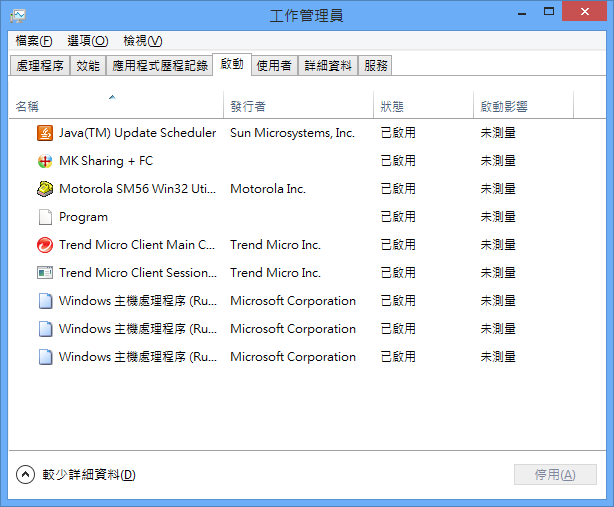Click the blank Program file icon
The width and height of the screenshot is (614, 507).
pyautogui.click(x=45, y=217)
